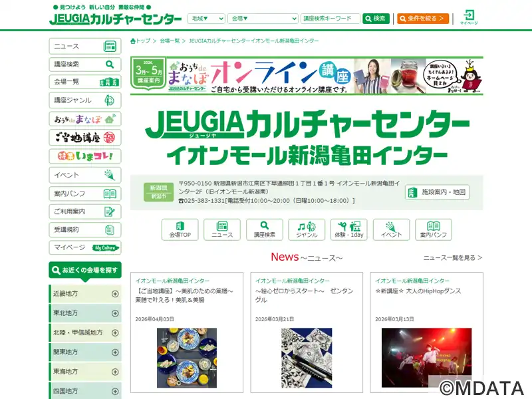Screen dimensions: 532x399
Task: Click date text 2026年04月03日
Action: coord(154,319)
